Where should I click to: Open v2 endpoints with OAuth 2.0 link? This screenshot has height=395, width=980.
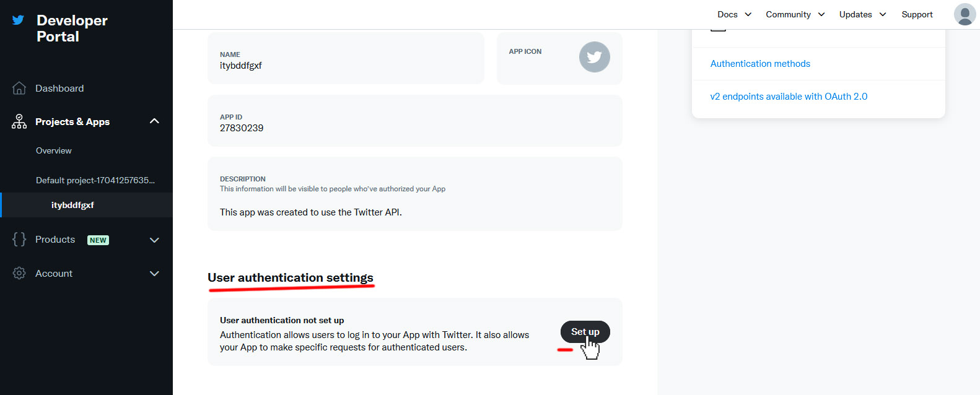click(789, 97)
